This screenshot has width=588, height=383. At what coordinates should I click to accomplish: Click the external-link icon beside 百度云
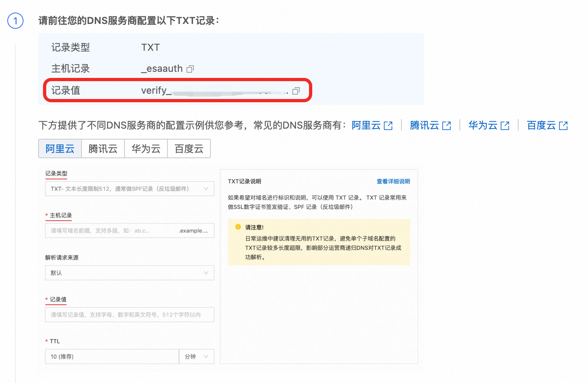[x=563, y=126]
